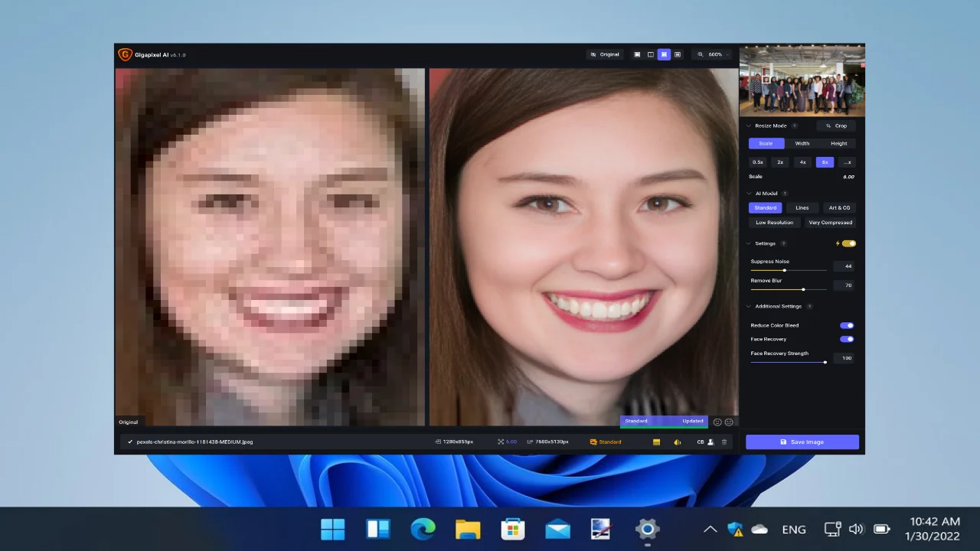Open Windows Start menu
This screenshot has height=551, width=980.
(x=332, y=529)
